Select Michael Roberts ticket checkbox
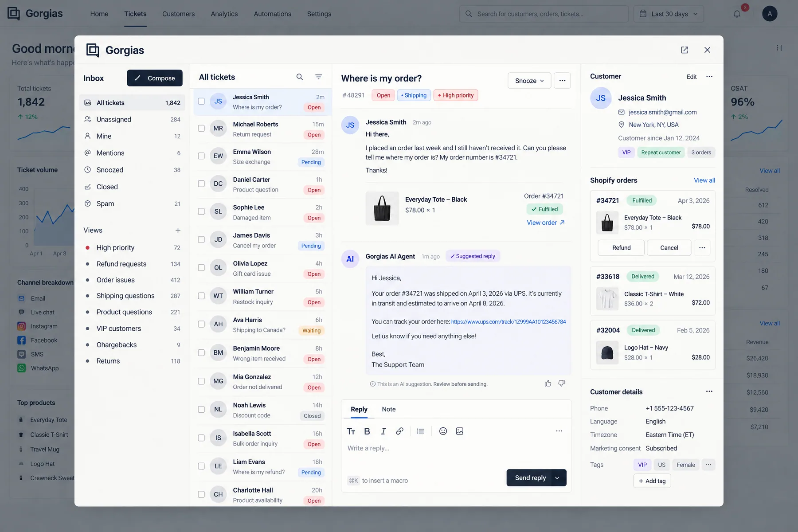The image size is (798, 532). pos(201,129)
